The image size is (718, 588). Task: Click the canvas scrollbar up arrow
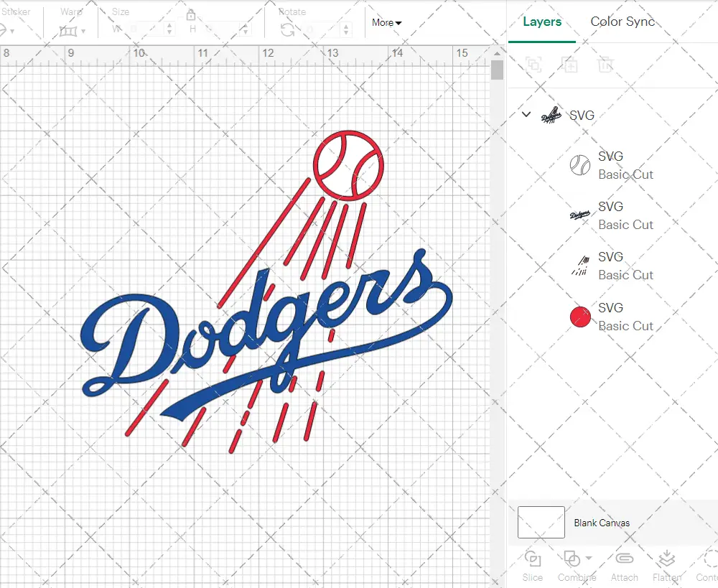[x=498, y=53]
